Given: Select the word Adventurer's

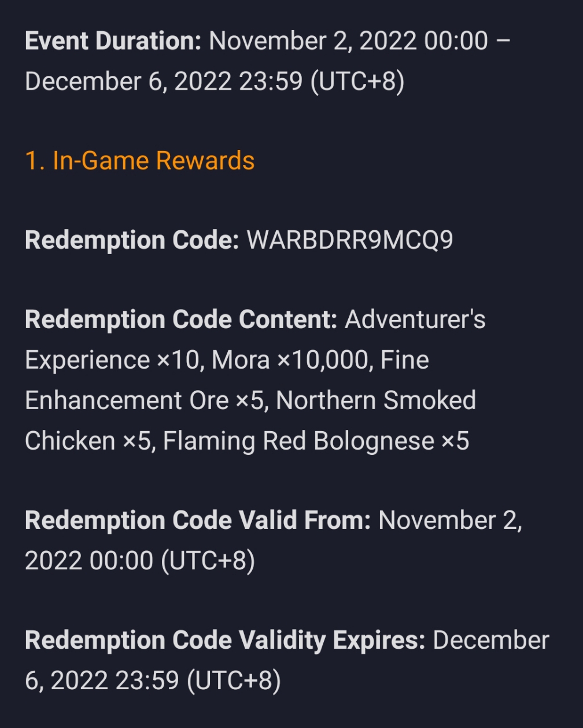Looking at the screenshot, I should click(415, 319).
